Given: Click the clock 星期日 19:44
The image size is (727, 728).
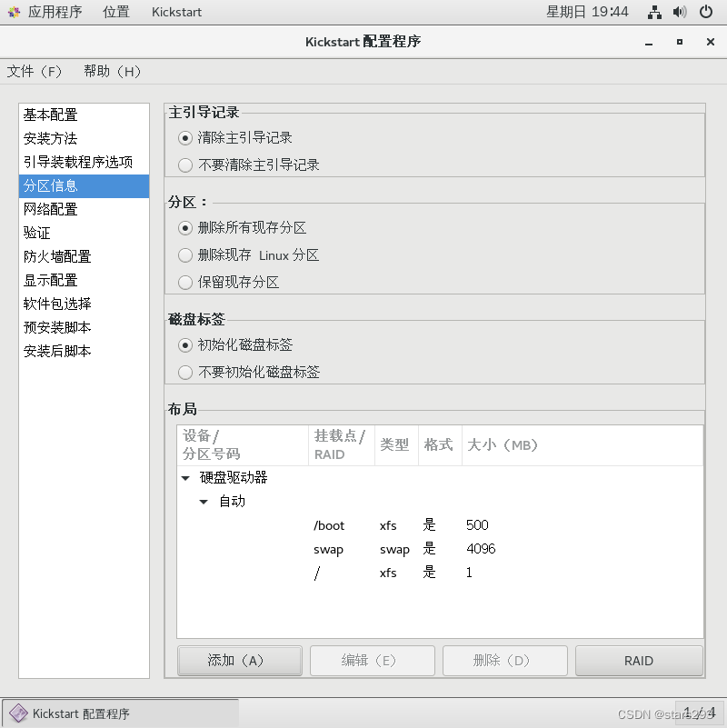Looking at the screenshot, I should point(587,12).
